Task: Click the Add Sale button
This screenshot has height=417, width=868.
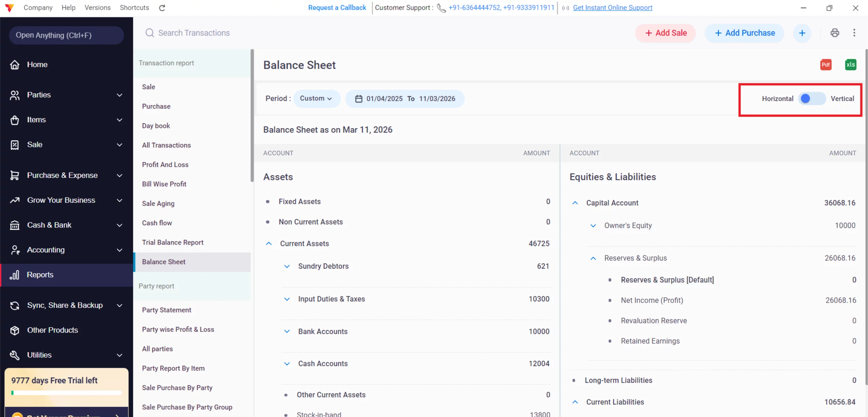Action: pyautogui.click(x=666, y=33)
